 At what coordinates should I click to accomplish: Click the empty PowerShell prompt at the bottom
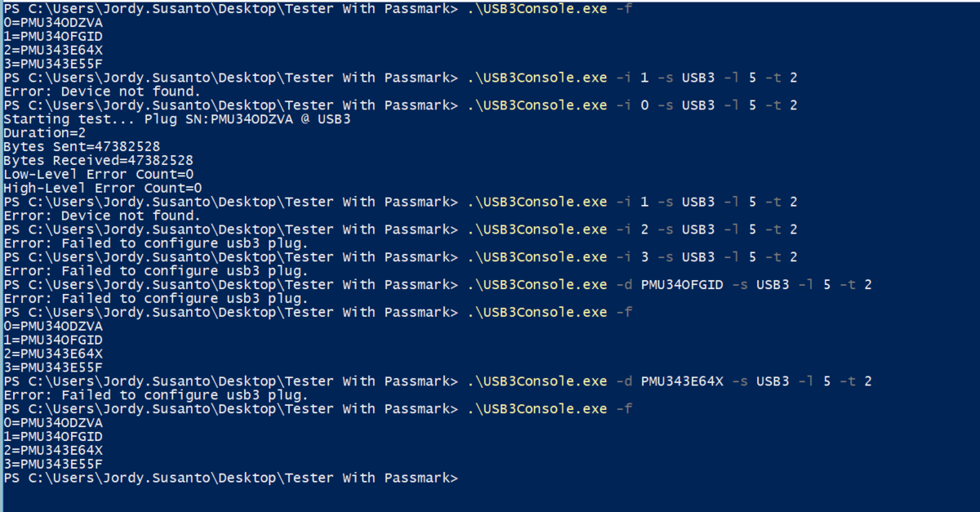[233, 478]
